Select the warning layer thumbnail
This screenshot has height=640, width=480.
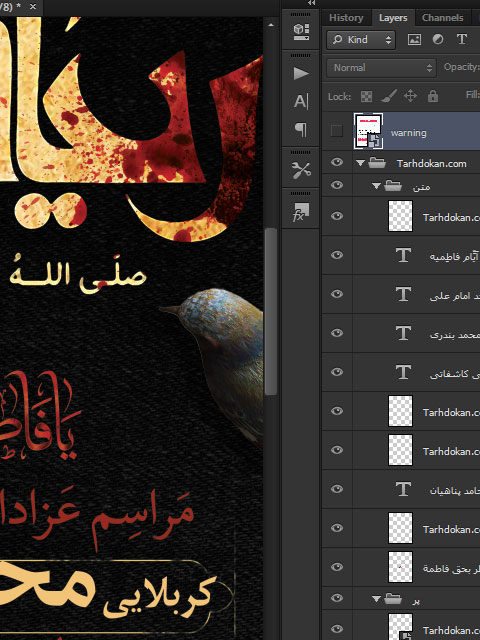(368, 131)
